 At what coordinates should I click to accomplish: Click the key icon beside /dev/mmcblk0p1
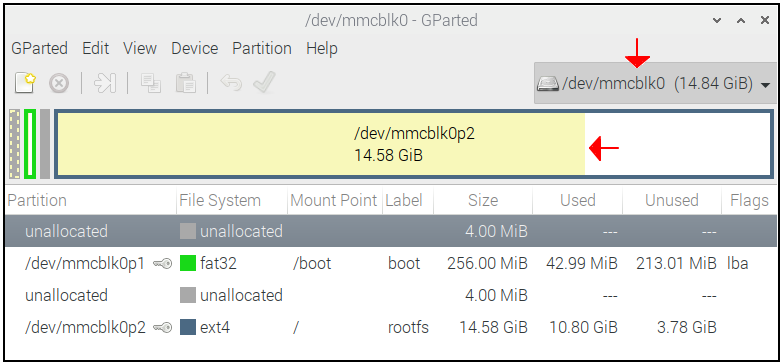pyautogui.click(x=162, y=263)
